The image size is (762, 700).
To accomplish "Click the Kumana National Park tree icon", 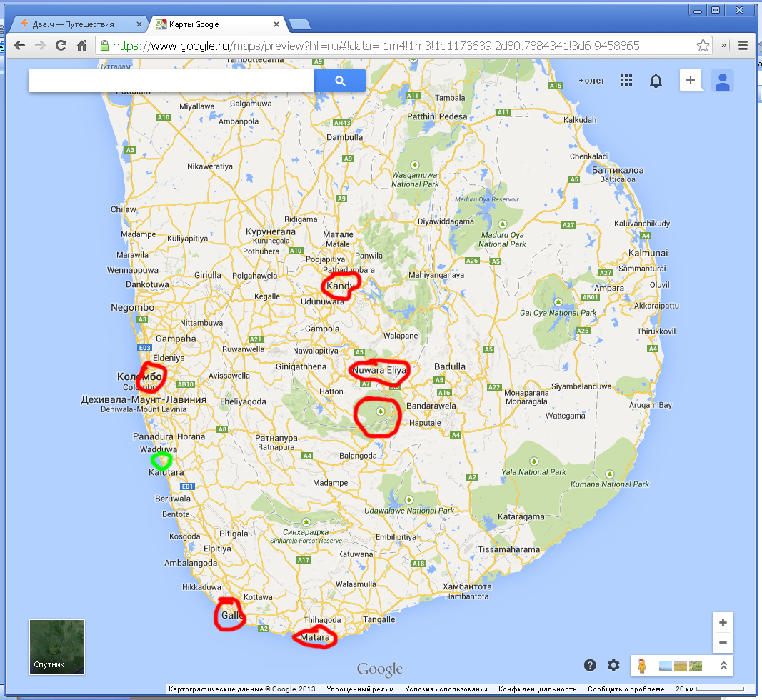I will [609, 474].
